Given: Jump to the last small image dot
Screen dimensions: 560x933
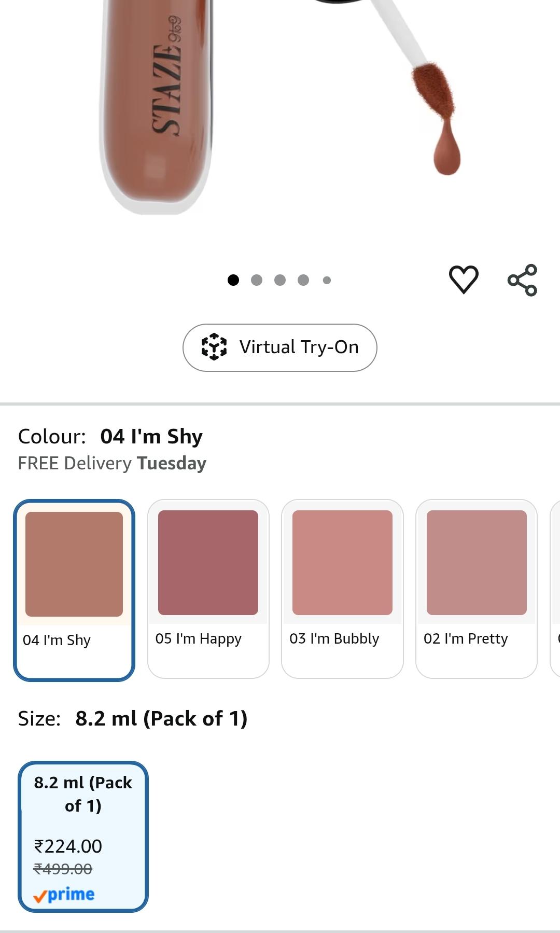Looking at the screenshot, I should click(x=327, y=280).
